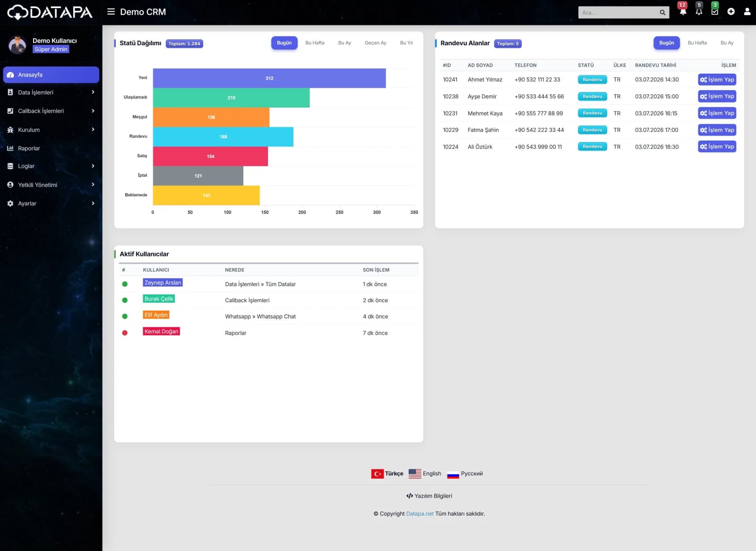This screenshot has height=551, width=756.
Task: Click the plus circle icon in top bar
Action: click(x=731, y=12)
